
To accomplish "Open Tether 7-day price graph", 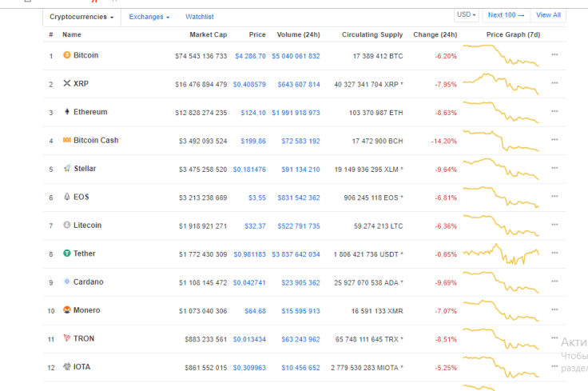I will [501, 254].
